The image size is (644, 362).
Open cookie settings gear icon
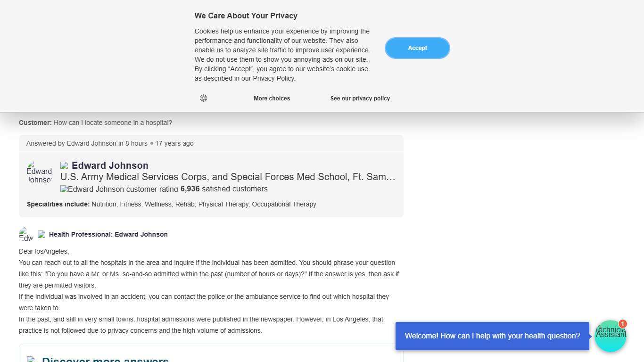pos(203,98)
